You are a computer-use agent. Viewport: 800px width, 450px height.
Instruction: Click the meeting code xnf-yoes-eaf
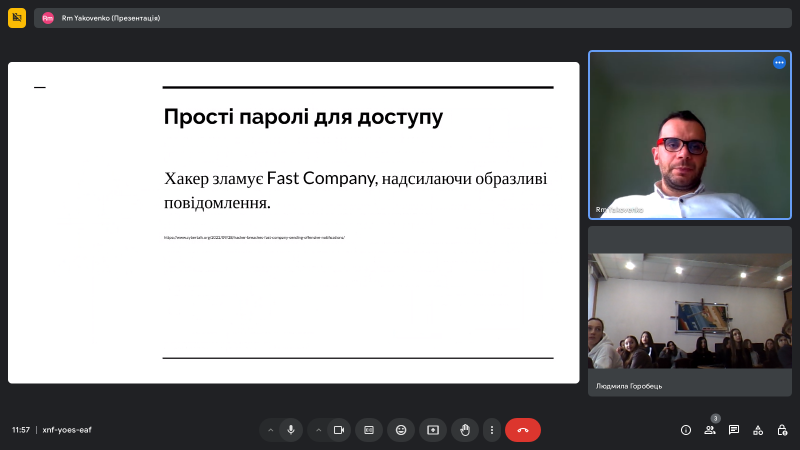pyautogui.click(x=67, y=430)
